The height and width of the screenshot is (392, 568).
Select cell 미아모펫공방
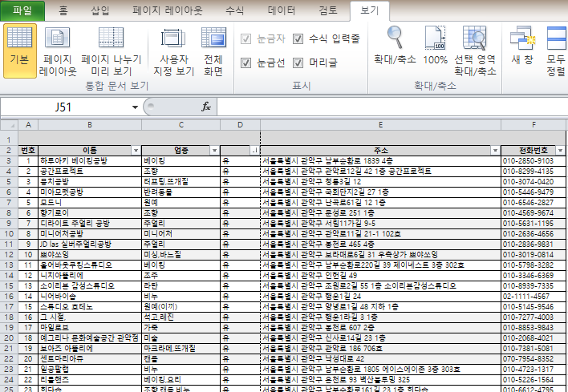(90, 192)
